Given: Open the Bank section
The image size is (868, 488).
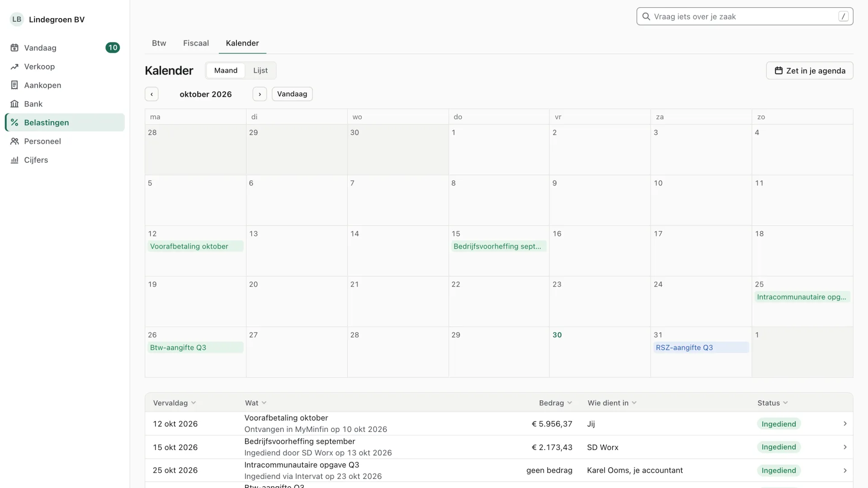Looking at the screenshot, I should pyautogui.click(x=65, y=104).
